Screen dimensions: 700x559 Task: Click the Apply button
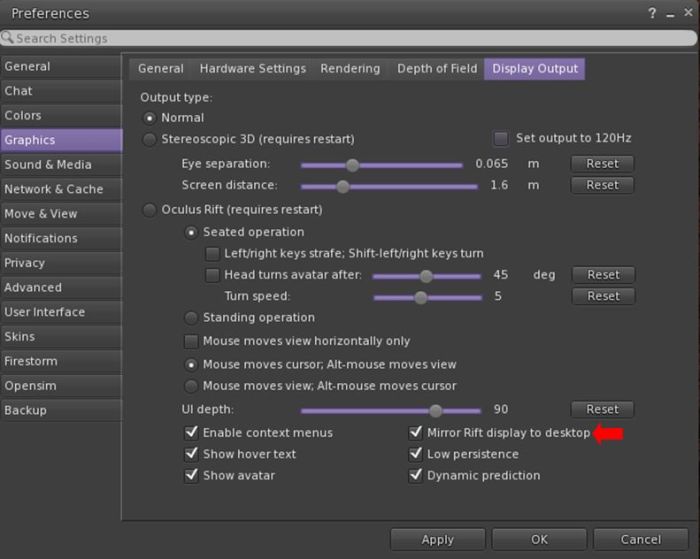(438, 540)
